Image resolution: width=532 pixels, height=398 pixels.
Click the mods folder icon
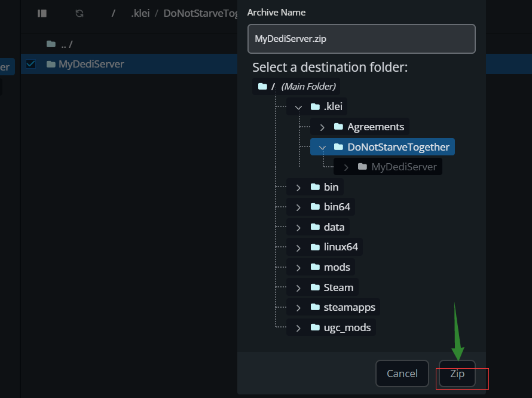click(x=315, y=267)
